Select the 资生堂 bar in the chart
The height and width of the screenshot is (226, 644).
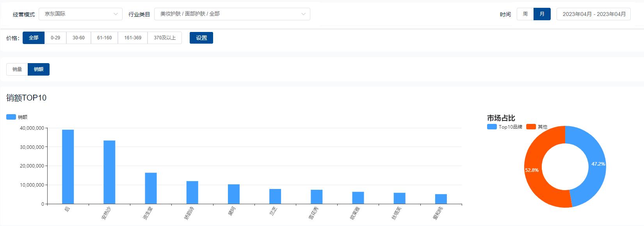(x=151, y=187)
